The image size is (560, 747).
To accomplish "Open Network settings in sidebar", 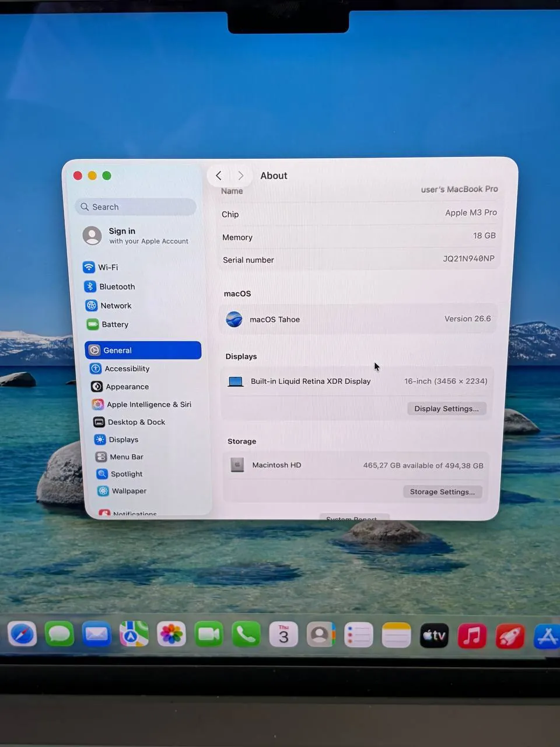I will click(x=108, y=305).
